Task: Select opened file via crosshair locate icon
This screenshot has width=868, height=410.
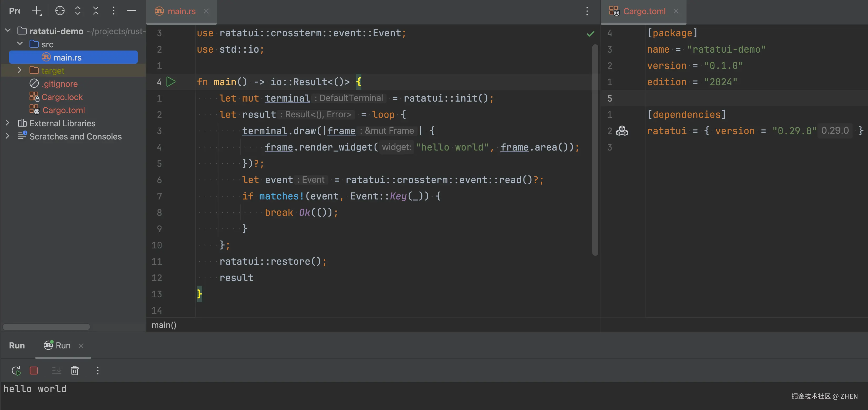Action: point(60,11)
